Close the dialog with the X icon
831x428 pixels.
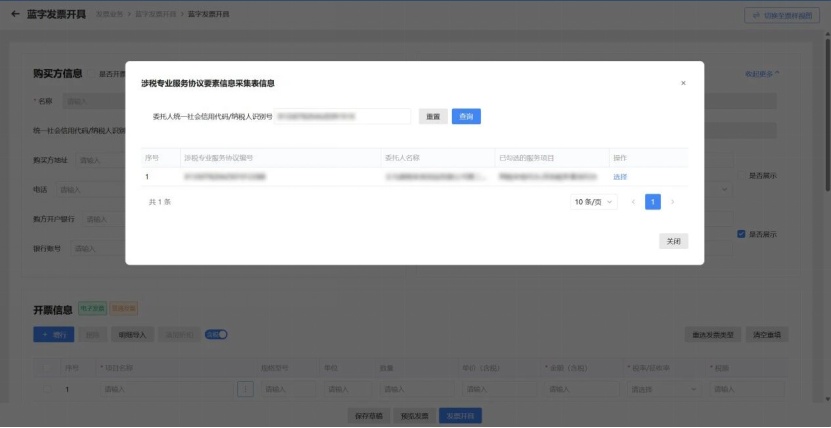(x=683, y=83)
